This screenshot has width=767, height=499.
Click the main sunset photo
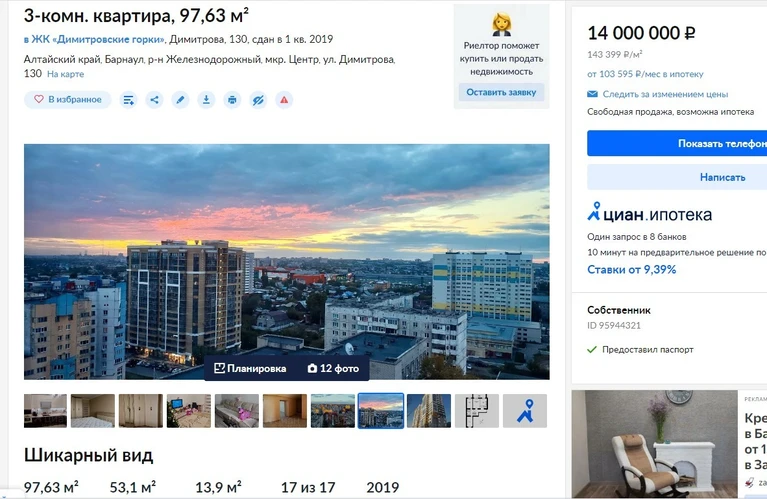click(x=287, y=262)
